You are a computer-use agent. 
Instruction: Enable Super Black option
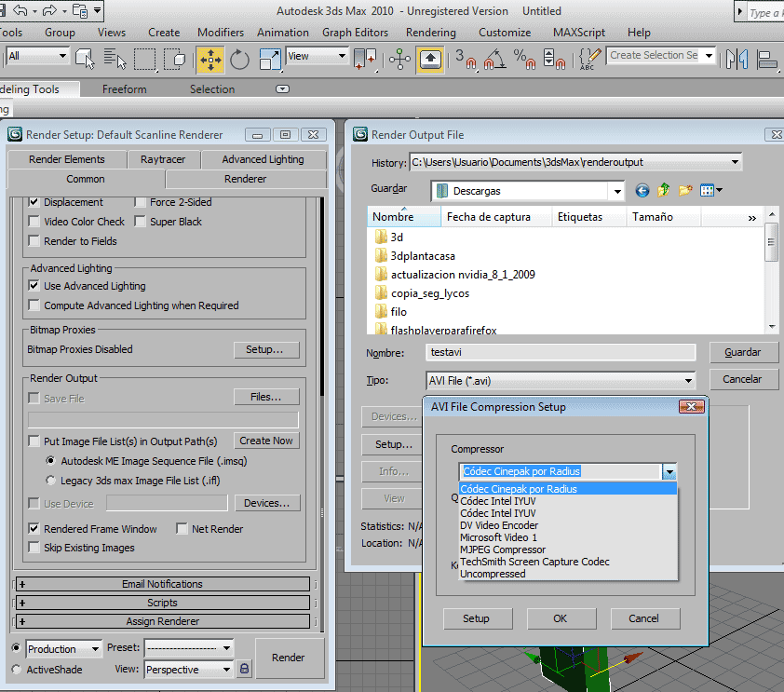[x=141, y=221]
